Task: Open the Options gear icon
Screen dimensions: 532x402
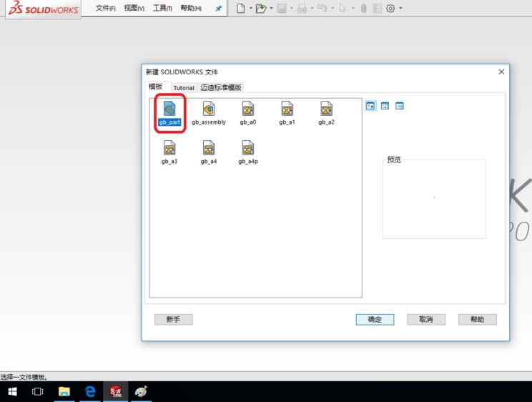Action: (390, 8)
